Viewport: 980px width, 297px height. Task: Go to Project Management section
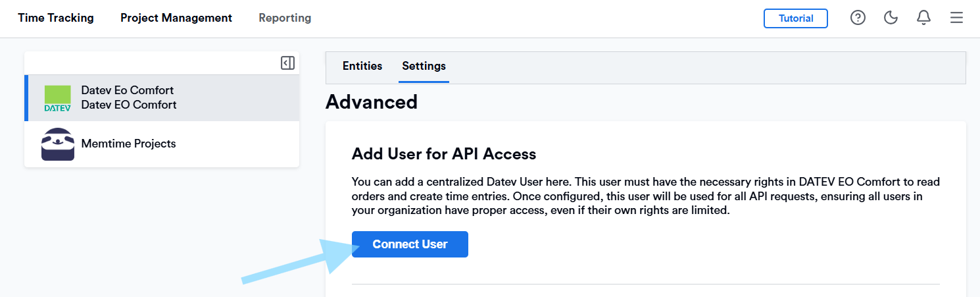(176, 18)
